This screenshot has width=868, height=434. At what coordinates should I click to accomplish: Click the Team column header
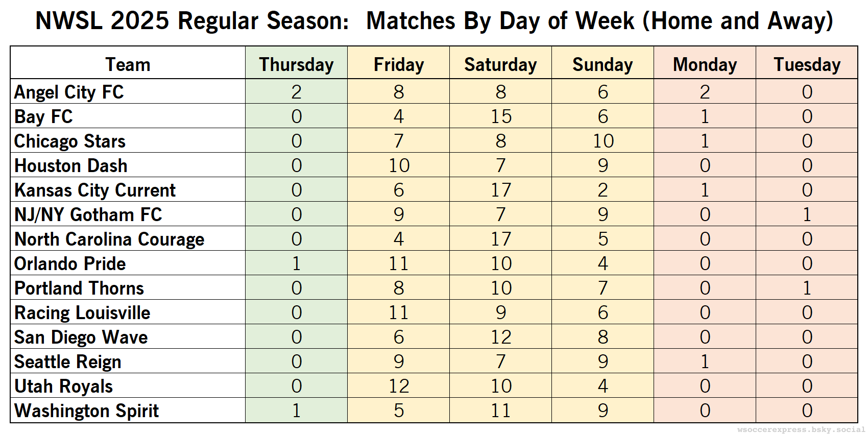128,65
